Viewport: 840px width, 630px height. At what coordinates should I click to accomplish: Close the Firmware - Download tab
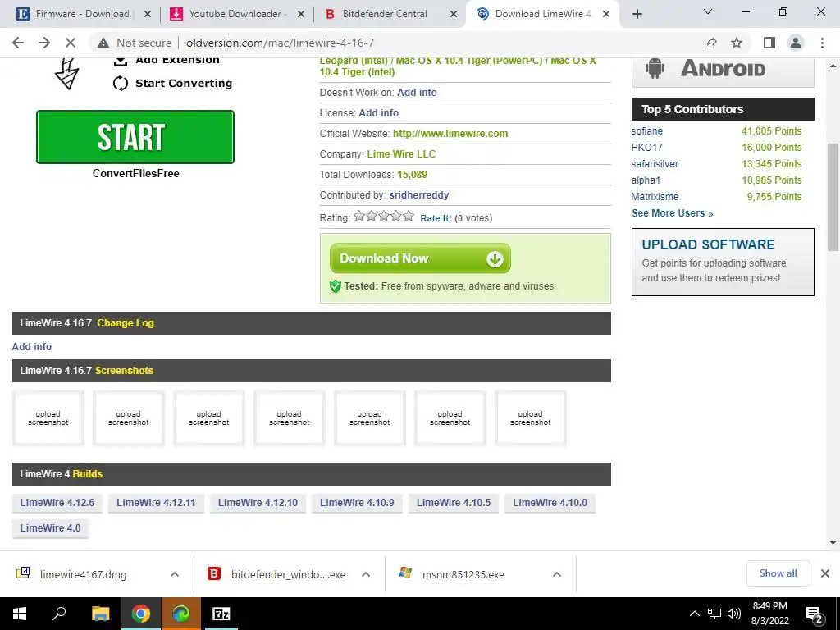click(148, 14)
